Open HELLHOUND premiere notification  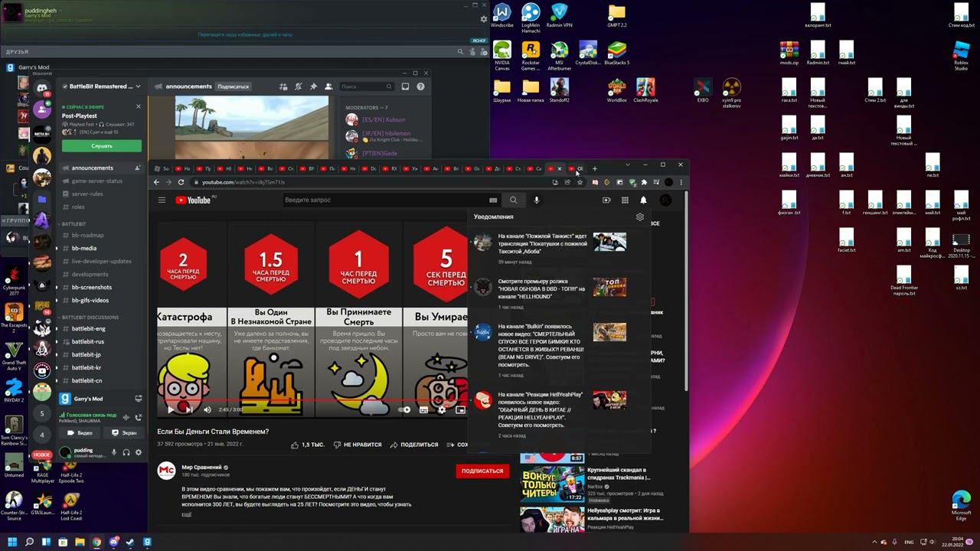pos(559,292)
